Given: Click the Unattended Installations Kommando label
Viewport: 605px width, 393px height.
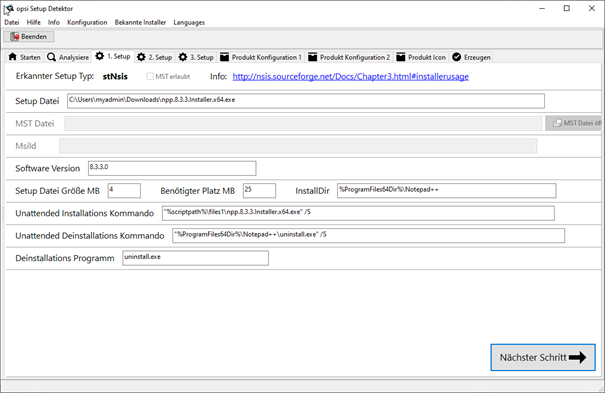Looking at the screenshot, I should click(x=84, y=213).
